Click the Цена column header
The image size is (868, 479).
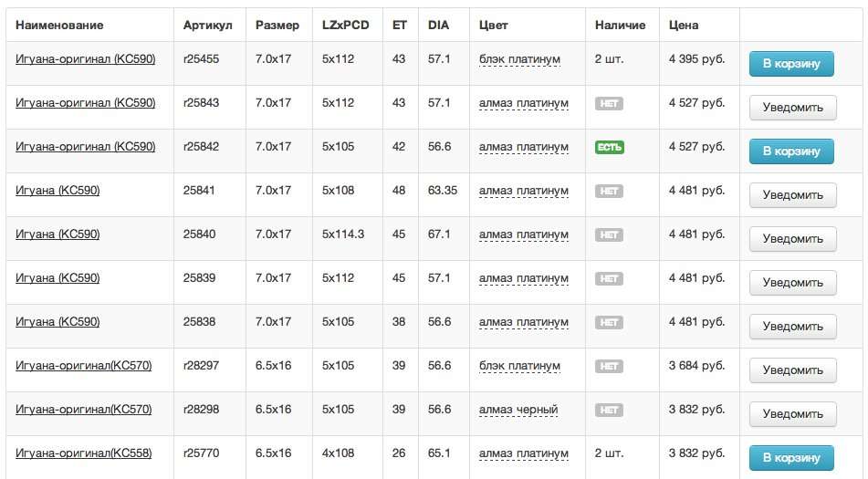click(683, 25)
